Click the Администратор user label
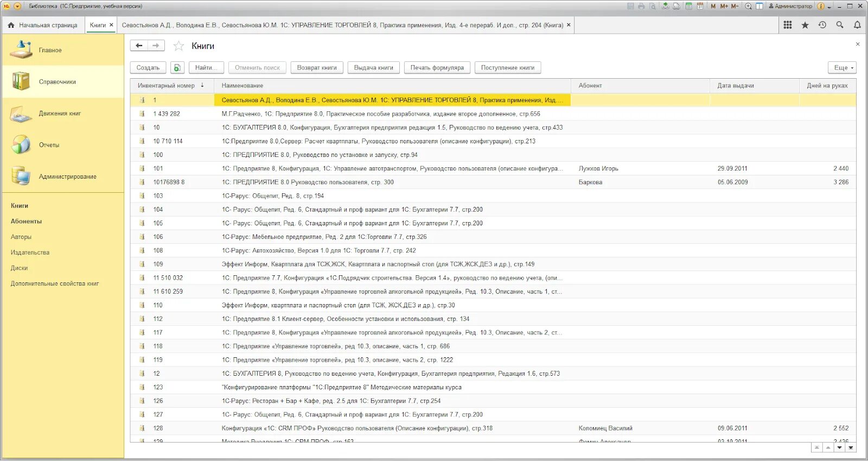This screenshot has height=461, width=868. 790,6
